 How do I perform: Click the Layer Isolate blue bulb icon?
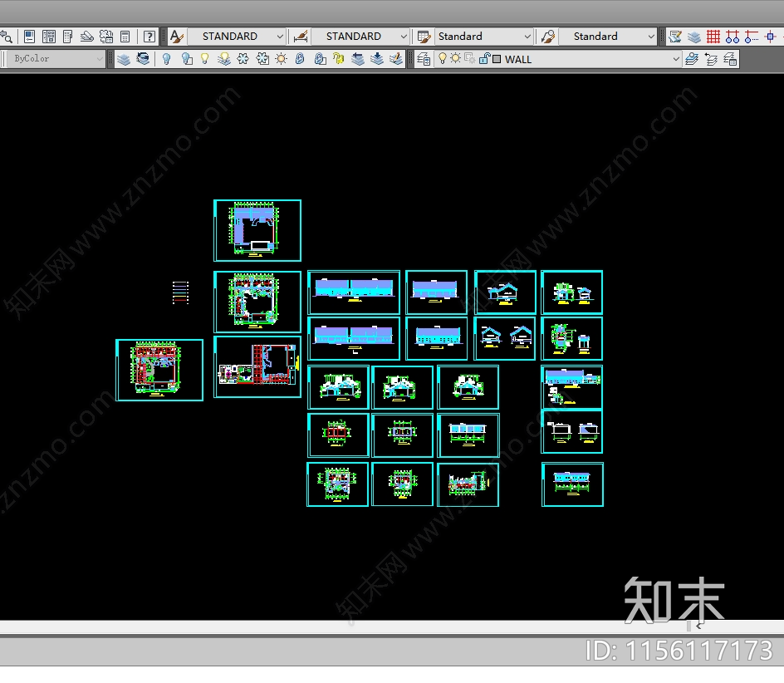[166, 59]
